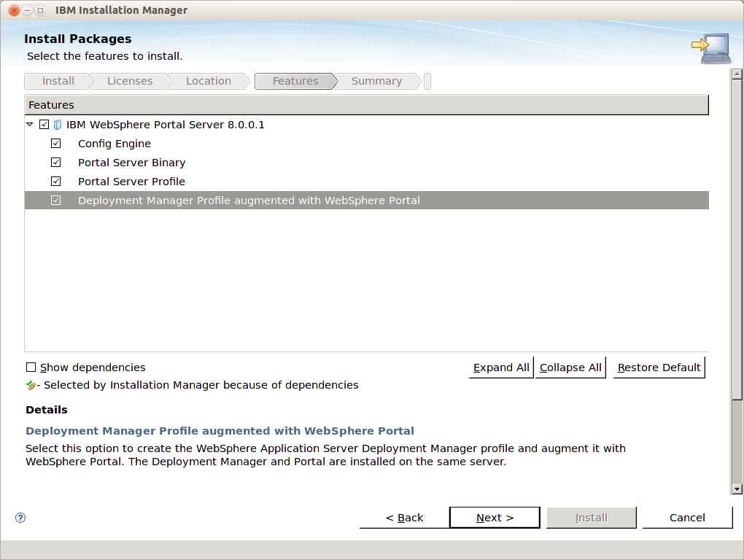Go to the Summary wizard step
This screenshot has height=560, width=744.
point(376,81)
